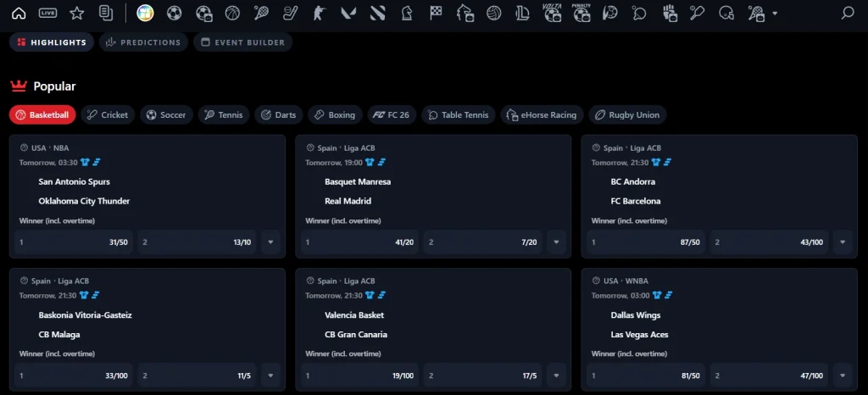Select the PENALTY shootout icon

581,12
